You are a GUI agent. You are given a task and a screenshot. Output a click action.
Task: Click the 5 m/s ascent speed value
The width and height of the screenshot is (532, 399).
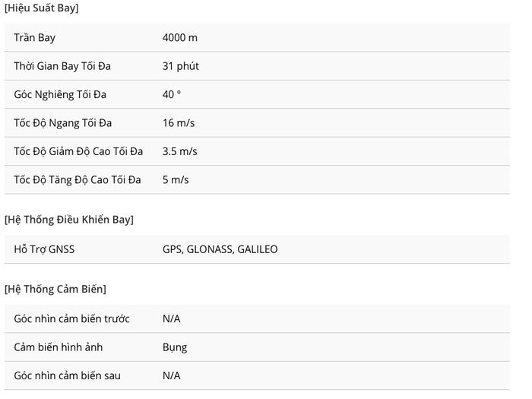176,180
